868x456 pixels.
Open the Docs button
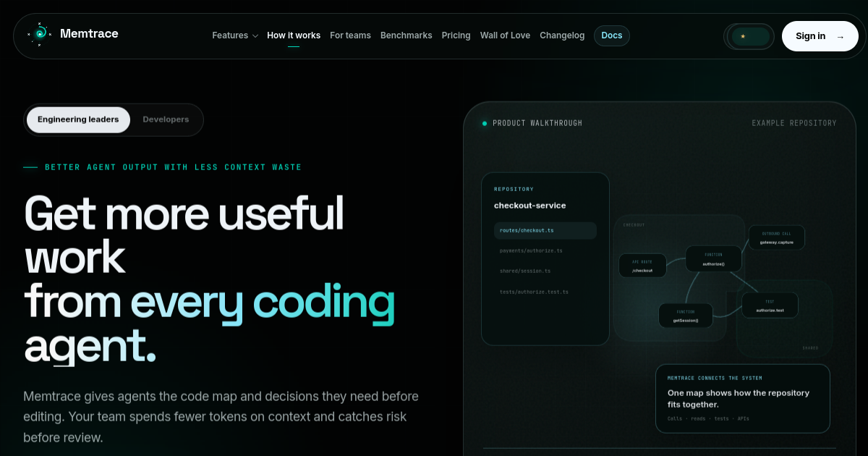click(x=612, y=35)
